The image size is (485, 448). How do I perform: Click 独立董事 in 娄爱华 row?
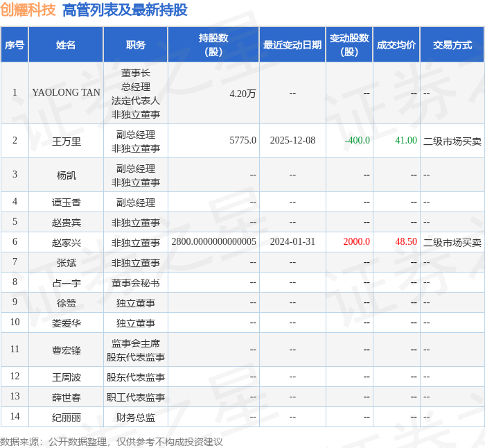click(x=136, y=323)
